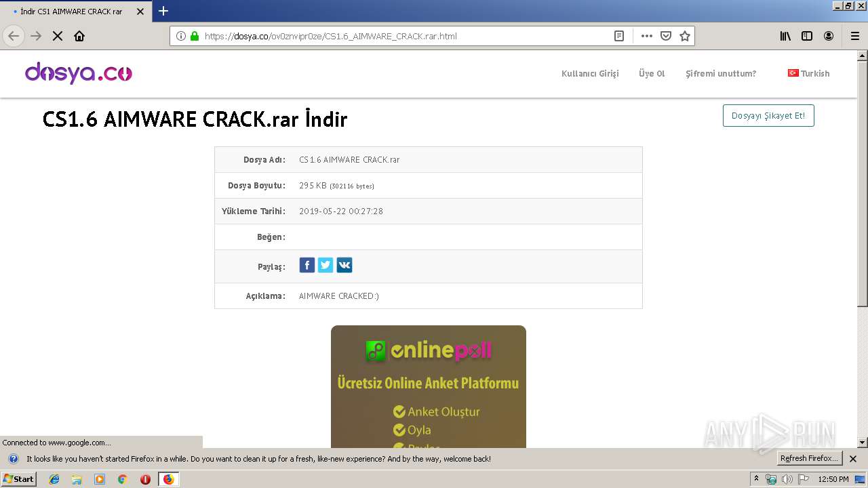868x488 pixels.
Task: Dismiss the Firefox refresh notification
Action: (x=853, y=459)
